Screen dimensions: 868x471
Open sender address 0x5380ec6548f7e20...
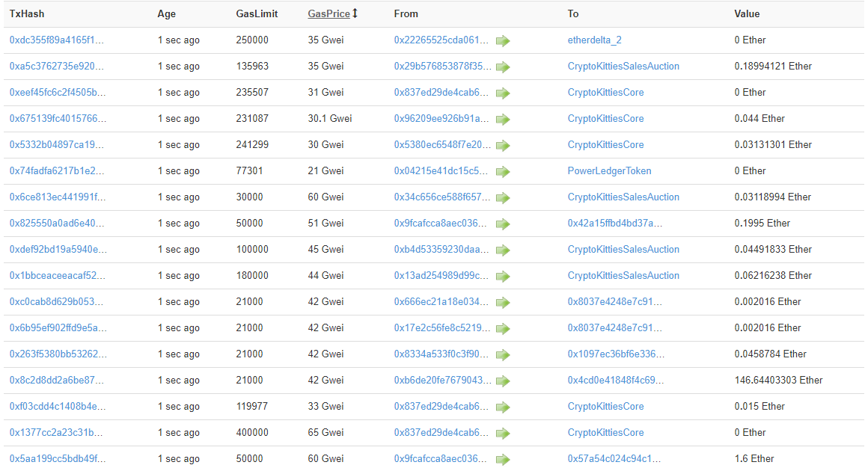(442, 144)
